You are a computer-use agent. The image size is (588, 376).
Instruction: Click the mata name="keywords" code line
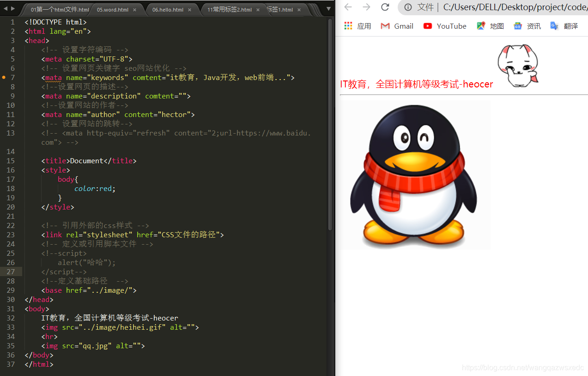(x=168, y=77)
